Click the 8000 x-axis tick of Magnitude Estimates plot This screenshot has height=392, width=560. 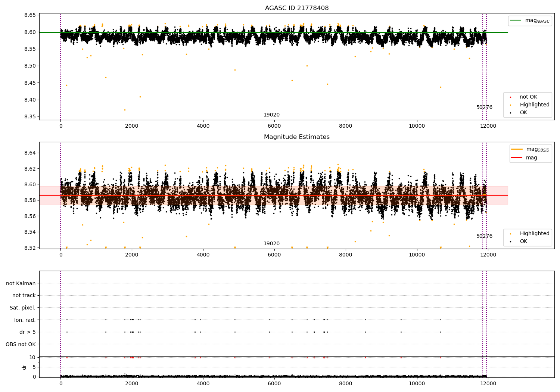point(346,255)
